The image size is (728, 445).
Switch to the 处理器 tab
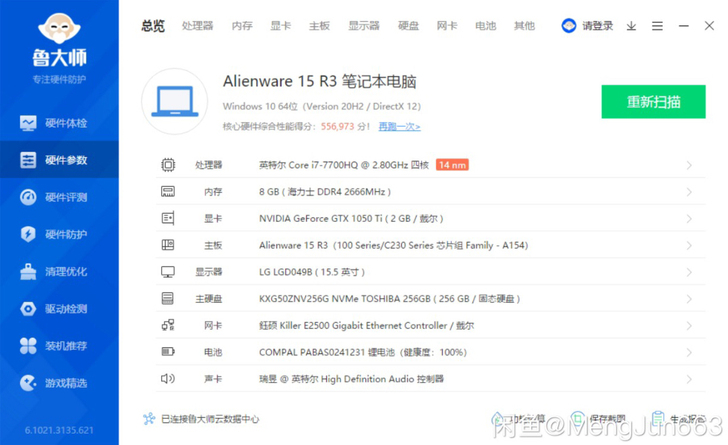[x=197, y=26]
